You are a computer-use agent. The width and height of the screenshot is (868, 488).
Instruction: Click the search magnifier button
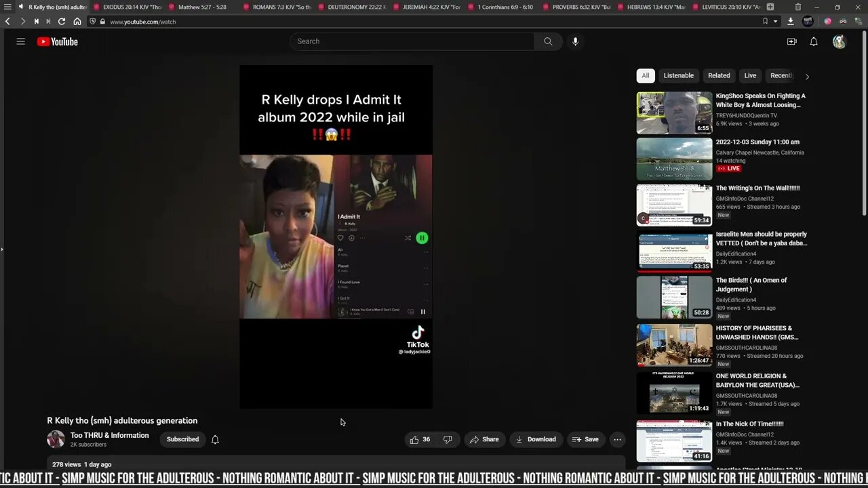point(548,41)
